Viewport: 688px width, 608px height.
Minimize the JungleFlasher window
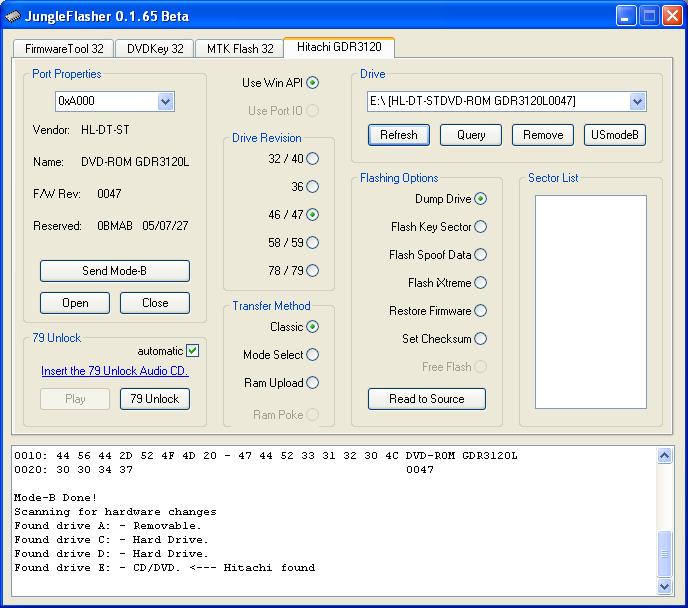click(626, 16)
